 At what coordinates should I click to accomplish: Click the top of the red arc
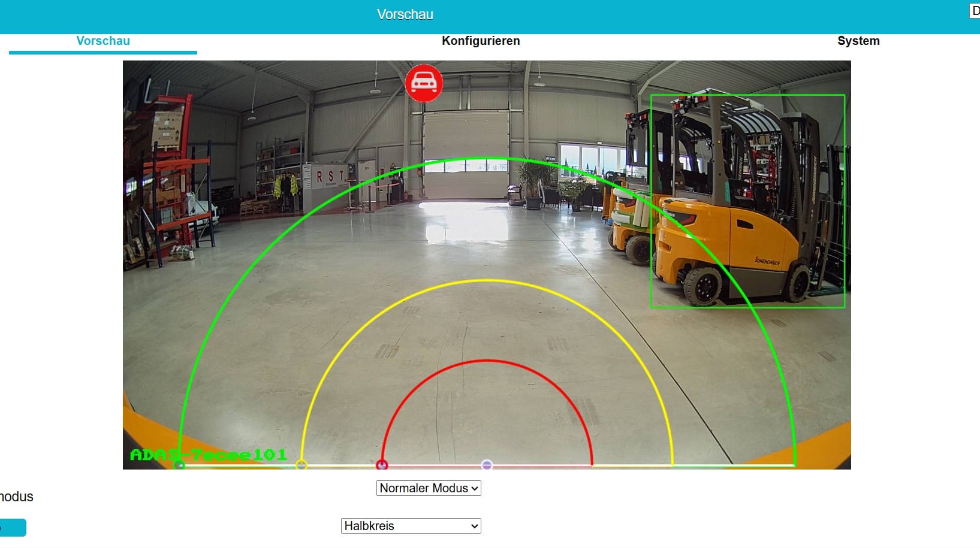(487, 361)
